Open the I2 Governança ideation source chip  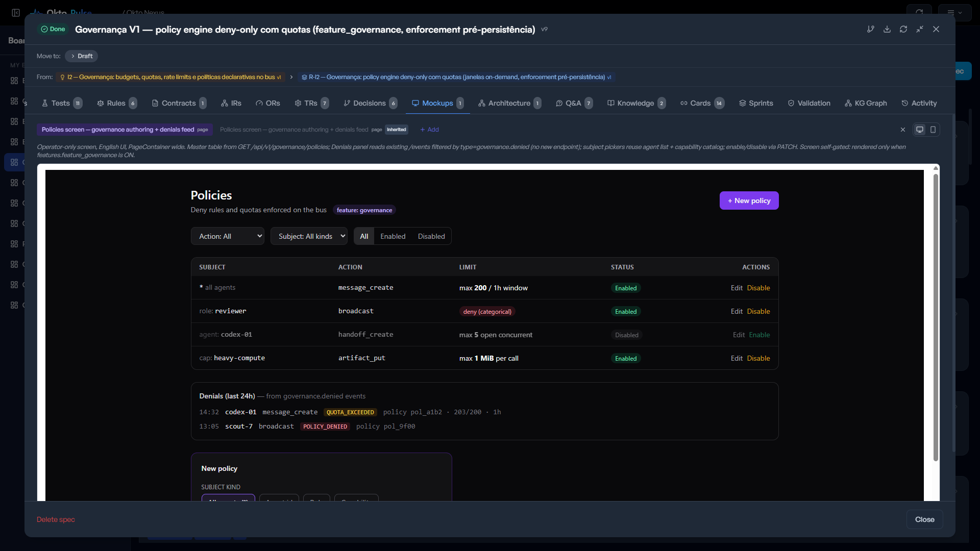click(170, 77)
